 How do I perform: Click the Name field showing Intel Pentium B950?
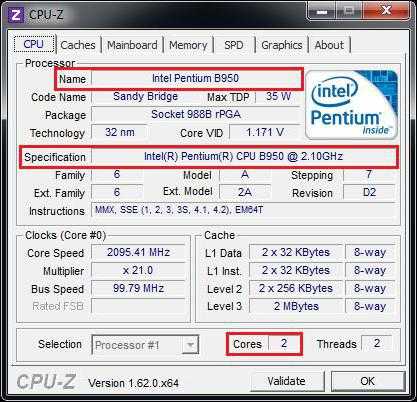click(195, 78)
